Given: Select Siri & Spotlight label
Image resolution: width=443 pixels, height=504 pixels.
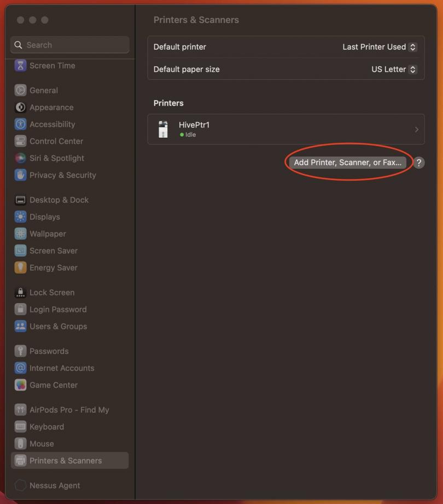Looking at the screenshot, I should [x=57, y=158].
